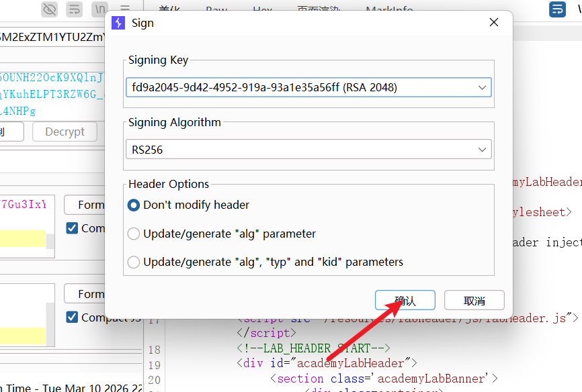Select Update/generate "alg" parameter option
The width and height of the screenshot is (582, 392).
pyautogui.click(x=222, y=234)
